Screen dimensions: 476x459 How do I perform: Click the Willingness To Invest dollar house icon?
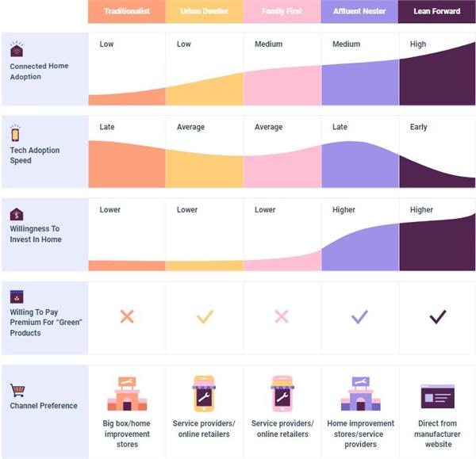(x=17, y=214)
